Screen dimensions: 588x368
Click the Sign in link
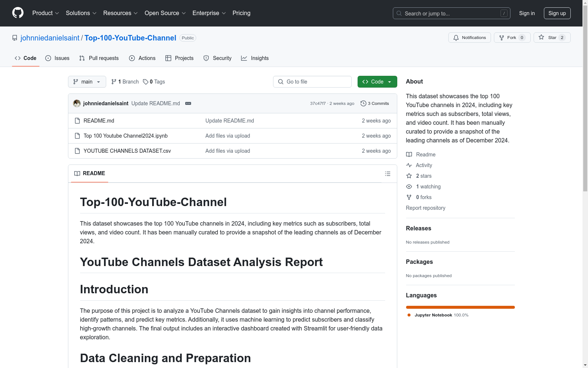tap(527, 13)
